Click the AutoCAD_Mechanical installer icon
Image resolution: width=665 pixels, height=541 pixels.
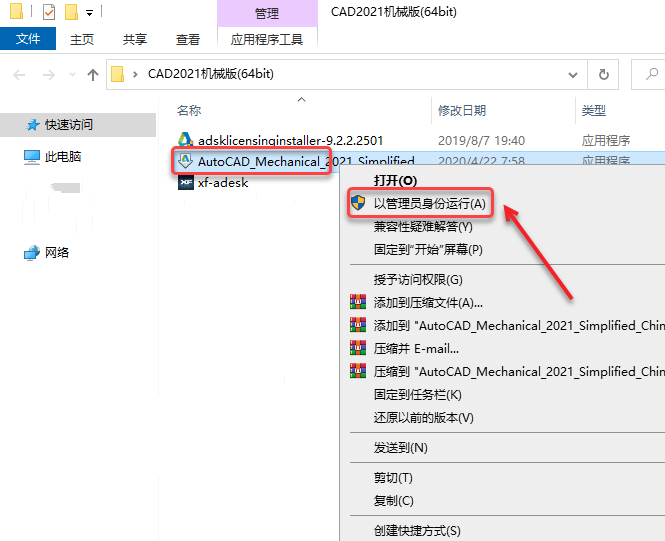(185, 161)
